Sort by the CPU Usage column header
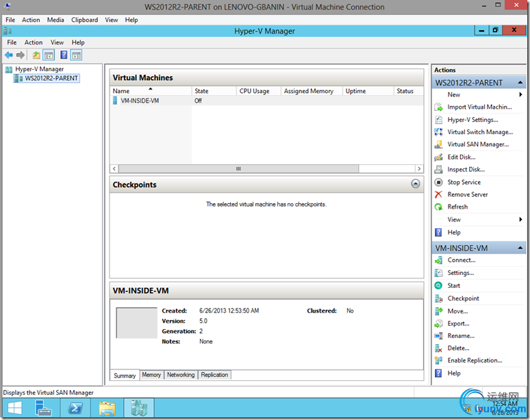530x420 pixels. coord(259,91)
